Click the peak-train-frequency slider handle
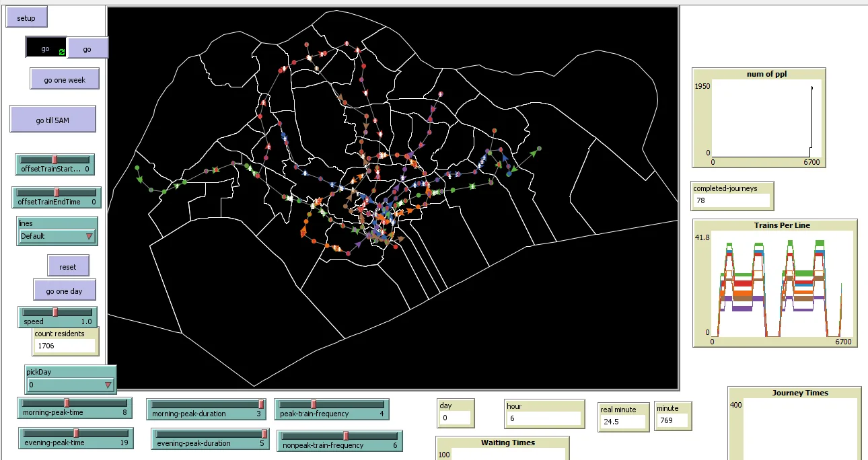This screenshot has height=460, width=868. [313, 404]
